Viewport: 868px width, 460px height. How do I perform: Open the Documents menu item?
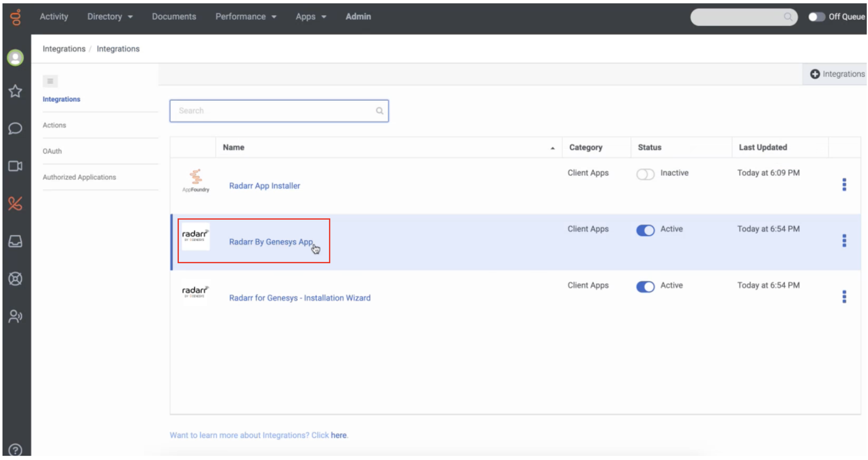(x=174, y=17)
